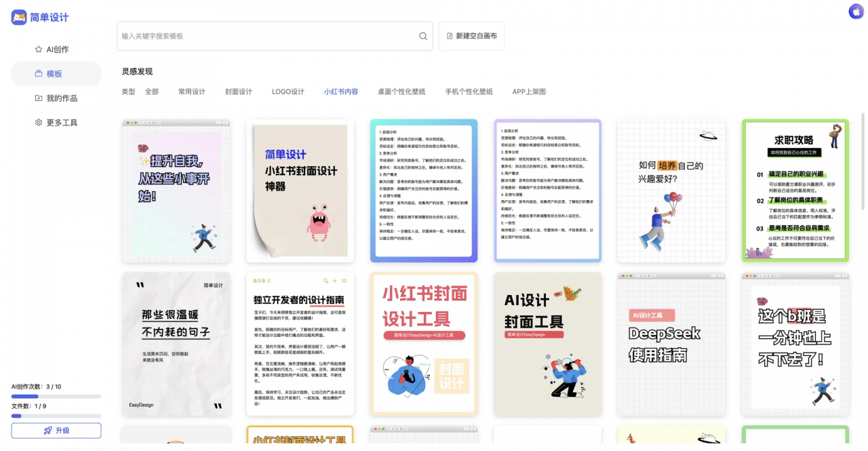Screen dimensions: 868x451
Task: Click the 文件数 progress bar
Action: 56,416
